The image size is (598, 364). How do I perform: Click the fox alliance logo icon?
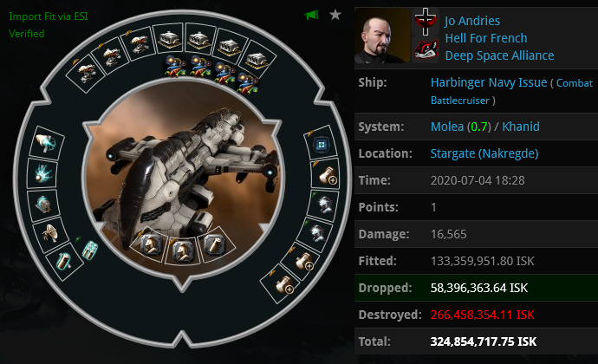click(x=426, y=49)
